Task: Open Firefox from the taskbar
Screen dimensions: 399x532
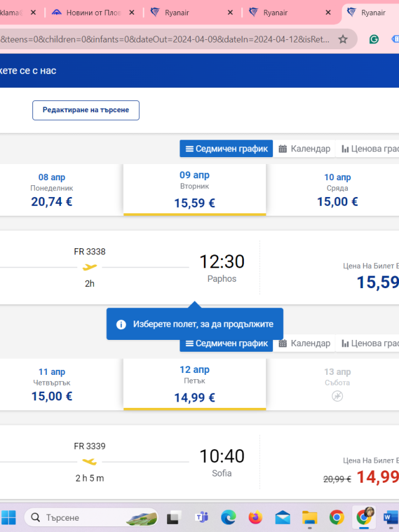Action: coord(256,518)
